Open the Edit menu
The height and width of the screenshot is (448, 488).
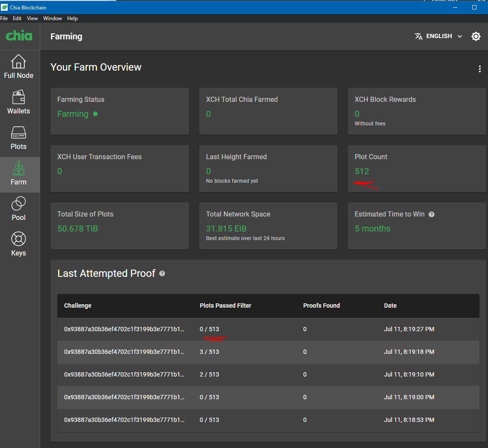click(x=17, y=18)
